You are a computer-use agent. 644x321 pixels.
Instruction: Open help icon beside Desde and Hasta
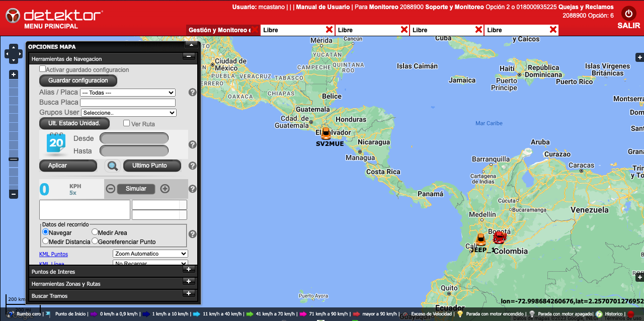[x=192, y=144]
